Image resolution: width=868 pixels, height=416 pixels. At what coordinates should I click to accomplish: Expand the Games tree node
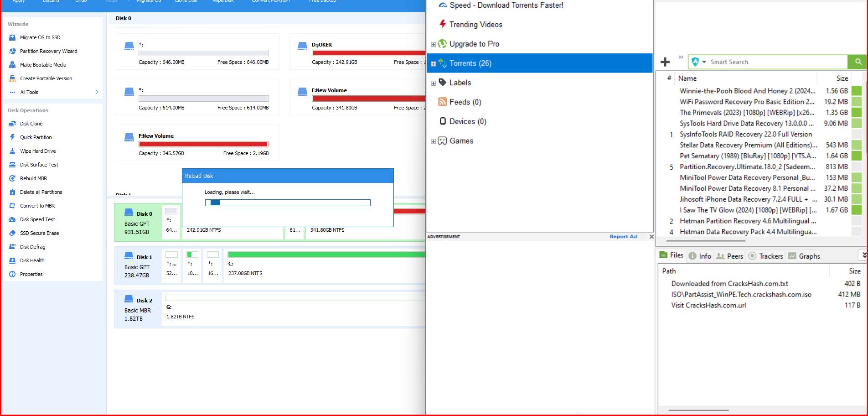click(x=433, y=141)
